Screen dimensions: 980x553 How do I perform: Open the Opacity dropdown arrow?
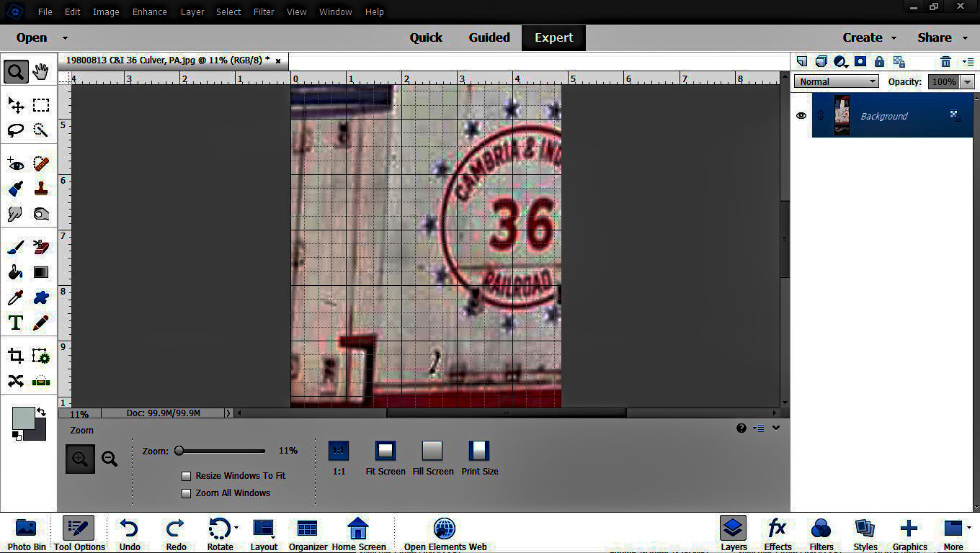(968, 81)
